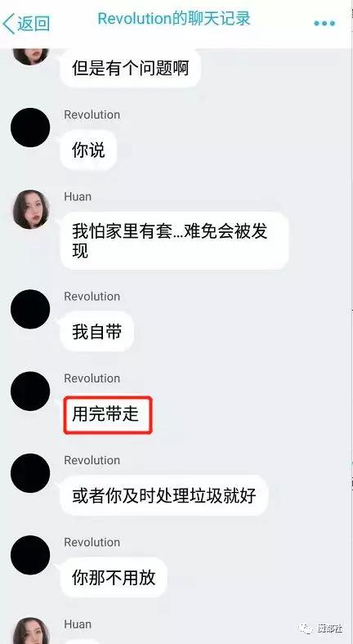This screenshot has height=644, width=353.
Task: Tap the Huan sender name at bottom
Action: 78,624
